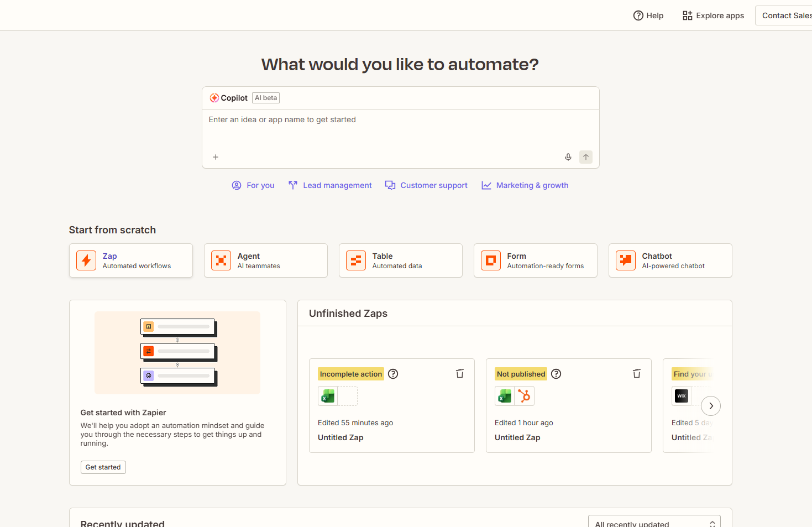
Task: Click trash icon on Not published Zap
Action: [637, 374]
